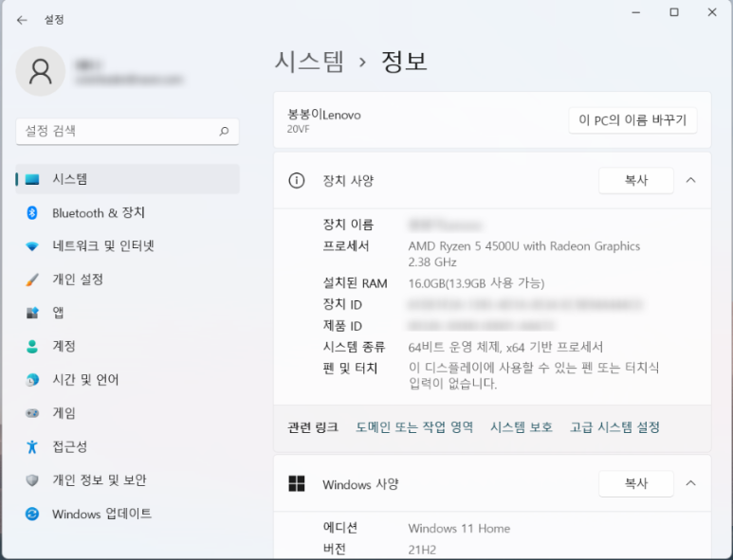The width and height of the screenshot is (733, 560).
Task: Click the 계정 person icon
Action: click(x=32, y=347)
